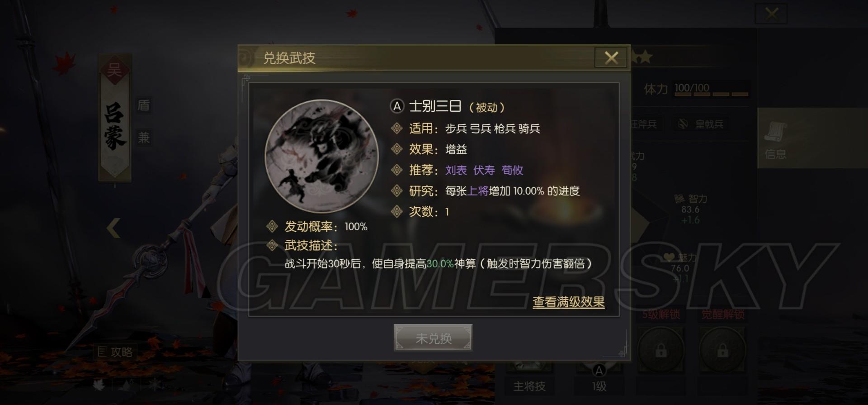This screenshot has width=868, height=405.
Task: Click the 未兑换 button
Action: (x=433, y=338)
